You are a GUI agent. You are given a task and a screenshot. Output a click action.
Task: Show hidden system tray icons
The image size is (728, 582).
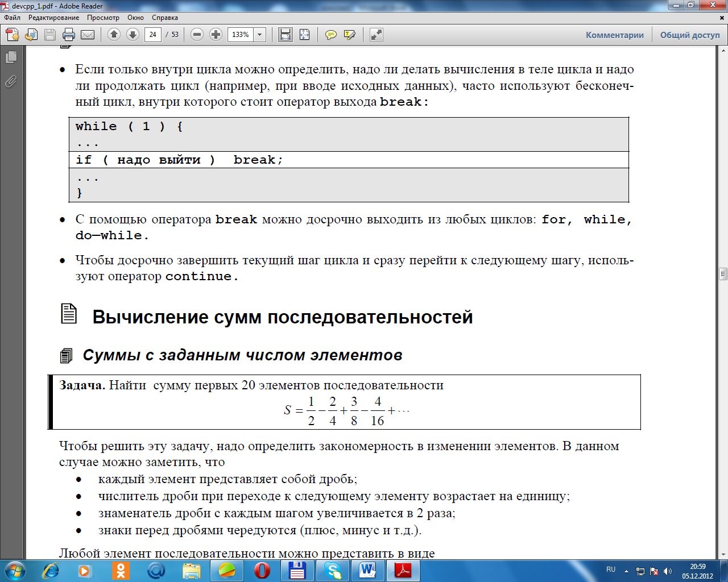pos(626,571)
